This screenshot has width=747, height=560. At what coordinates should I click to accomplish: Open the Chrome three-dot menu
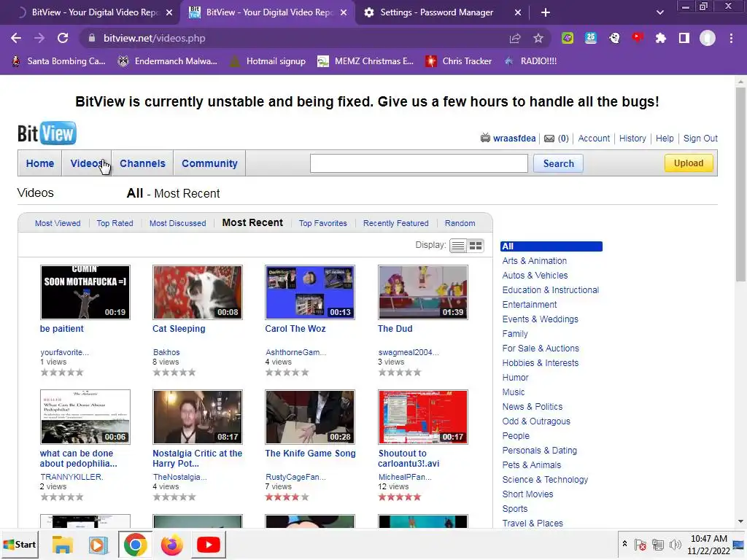point(731,38)
